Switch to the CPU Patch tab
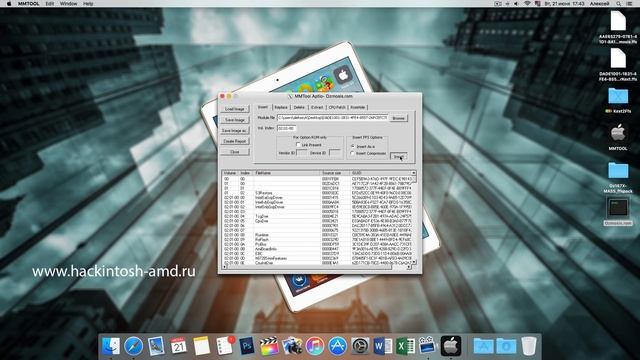640x360 pixels. (x=337, y=107)
